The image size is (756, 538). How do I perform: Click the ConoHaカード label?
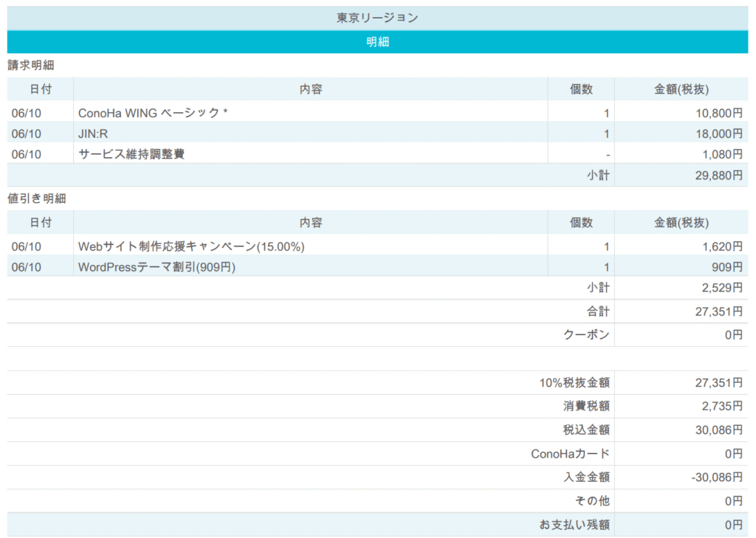tap(571, 454)
